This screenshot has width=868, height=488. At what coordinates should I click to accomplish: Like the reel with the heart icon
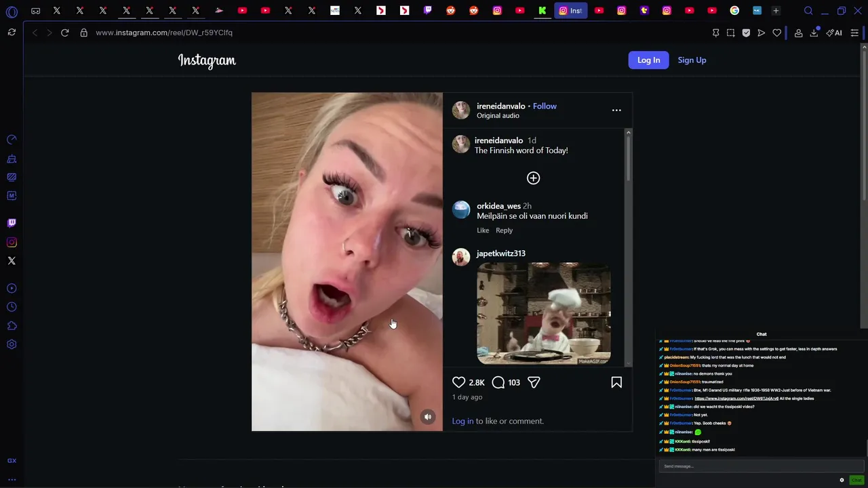(x=459, y=382)
